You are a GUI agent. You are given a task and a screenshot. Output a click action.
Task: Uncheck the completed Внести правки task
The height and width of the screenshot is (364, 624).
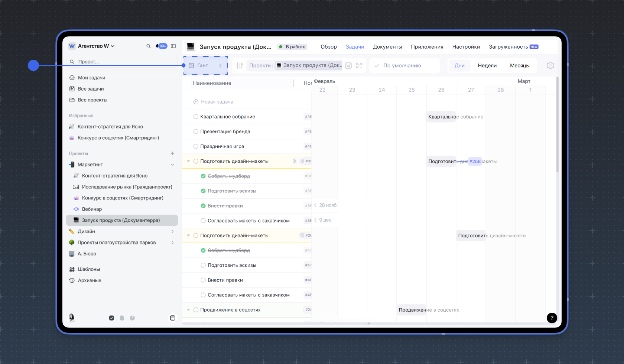coord(203,206)
